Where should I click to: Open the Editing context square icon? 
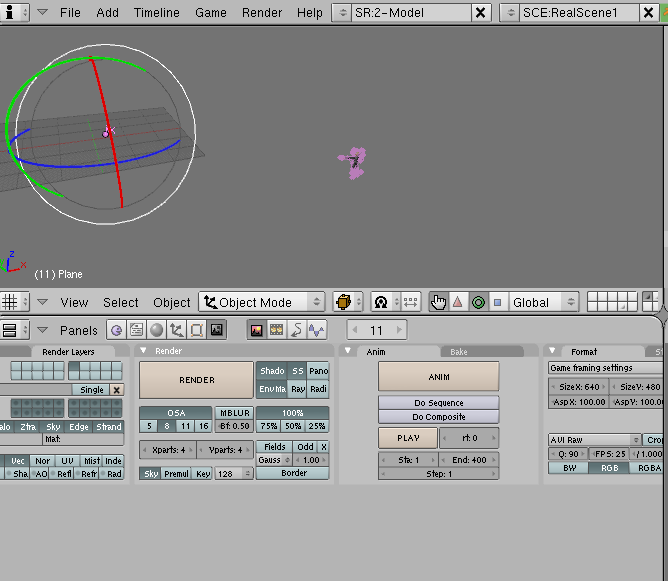196,330
